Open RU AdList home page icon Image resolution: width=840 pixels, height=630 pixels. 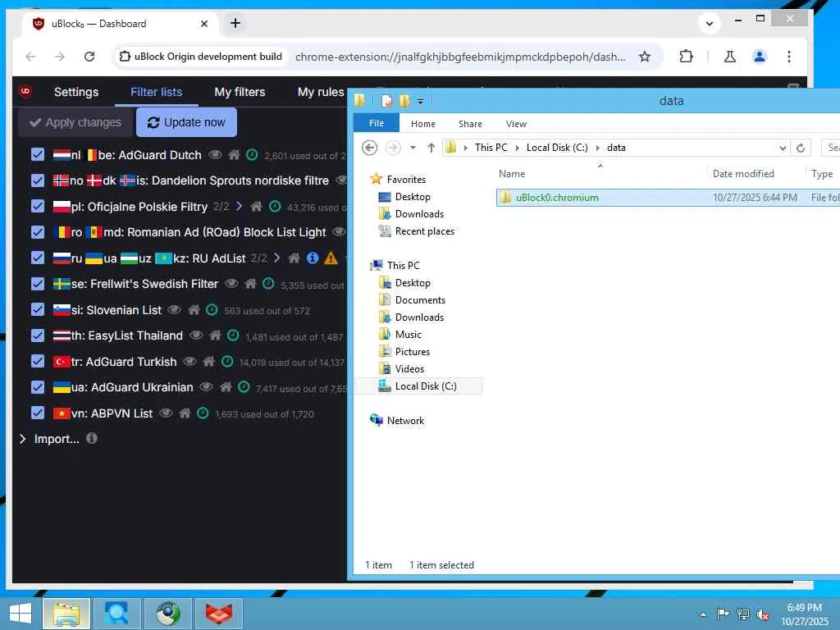294,258
